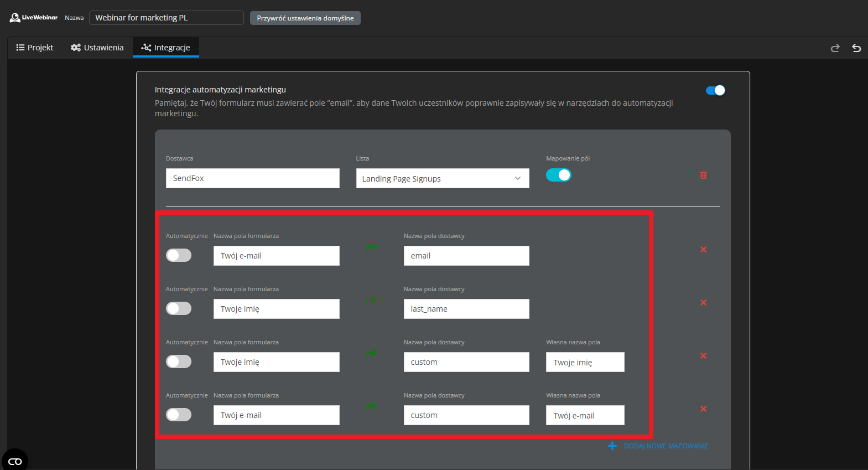Remove the last_name mapping row with red X
Viewport: 868px width, 470px height.
(703, 303)
